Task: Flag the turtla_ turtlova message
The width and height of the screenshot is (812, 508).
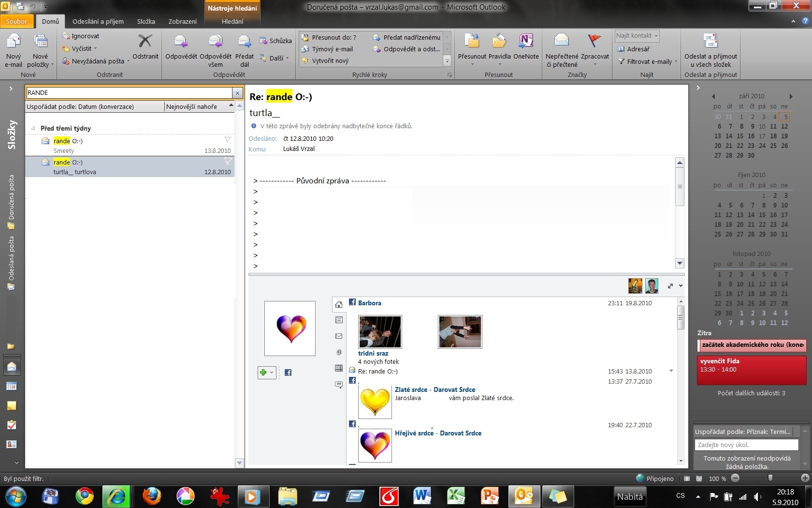Action: [228, 161]
